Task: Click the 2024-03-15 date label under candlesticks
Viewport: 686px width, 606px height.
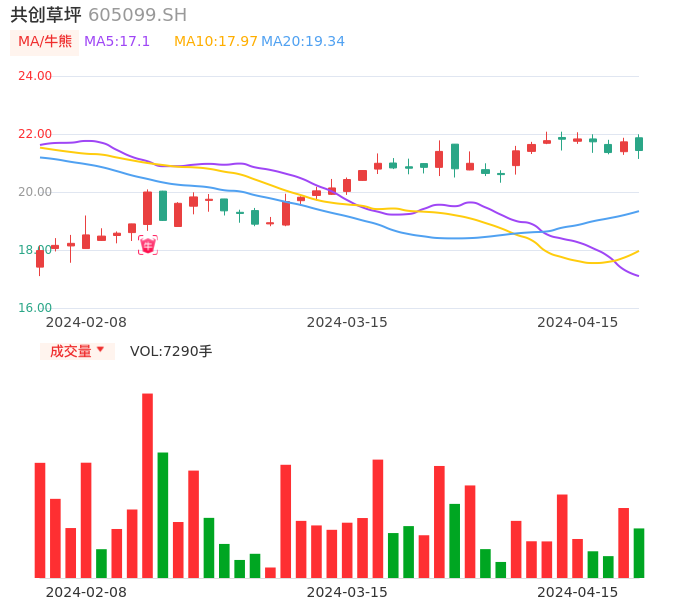Action: (347, 322)
